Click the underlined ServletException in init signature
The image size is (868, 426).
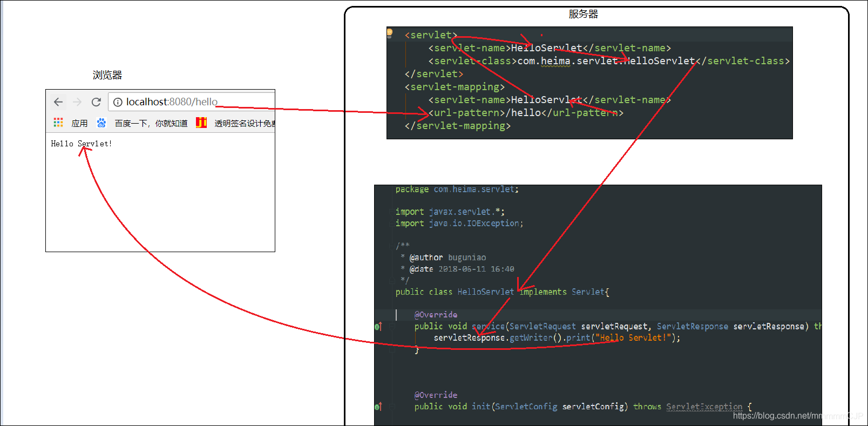point(704,407)
